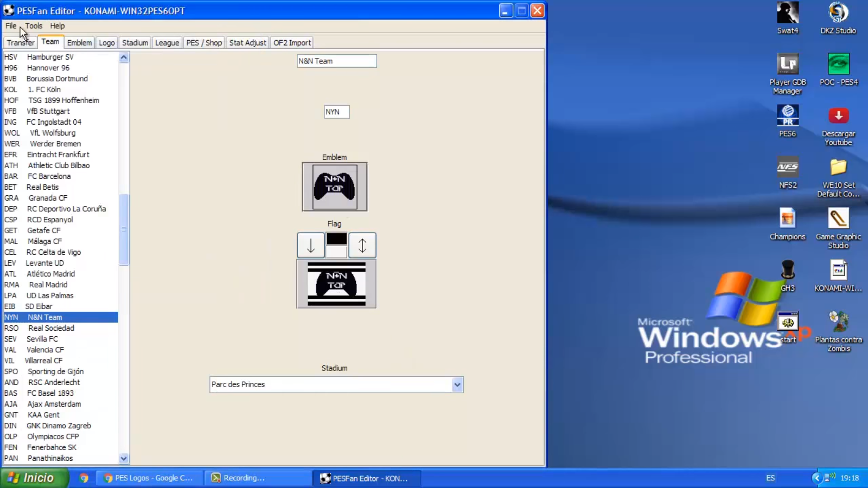Screen dimensions: 868x488
Task: Switch to the OF2 Import tab
Action: [292, 42]
